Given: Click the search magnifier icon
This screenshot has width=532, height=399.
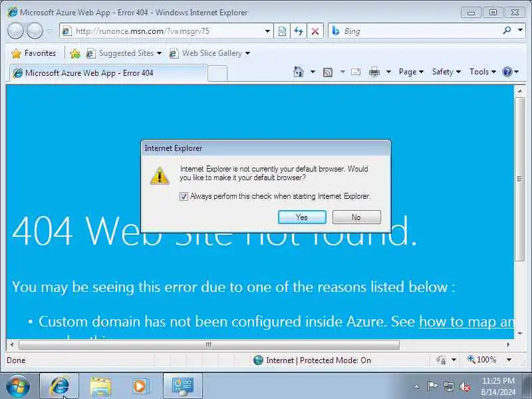Looking at the screenshot, I should tap(507, 31).
